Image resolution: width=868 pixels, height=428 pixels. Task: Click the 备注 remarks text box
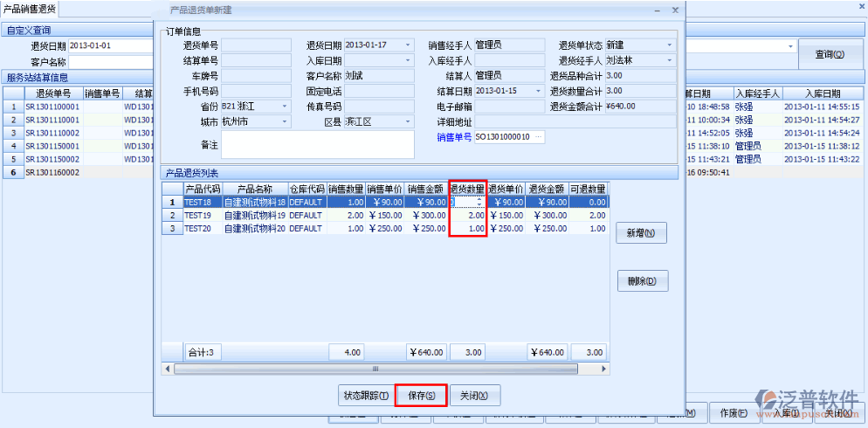tap(317, 144)
